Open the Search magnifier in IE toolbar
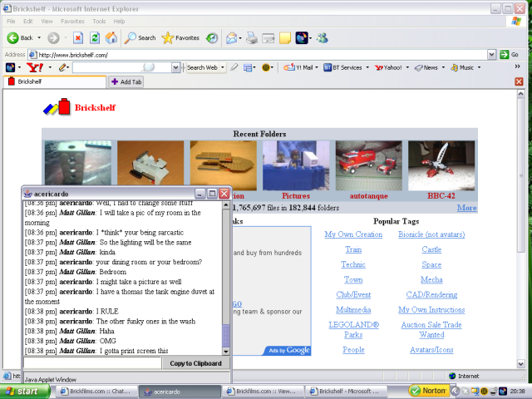This screenshot has height=399, width=532. click(x=140, y=38)
